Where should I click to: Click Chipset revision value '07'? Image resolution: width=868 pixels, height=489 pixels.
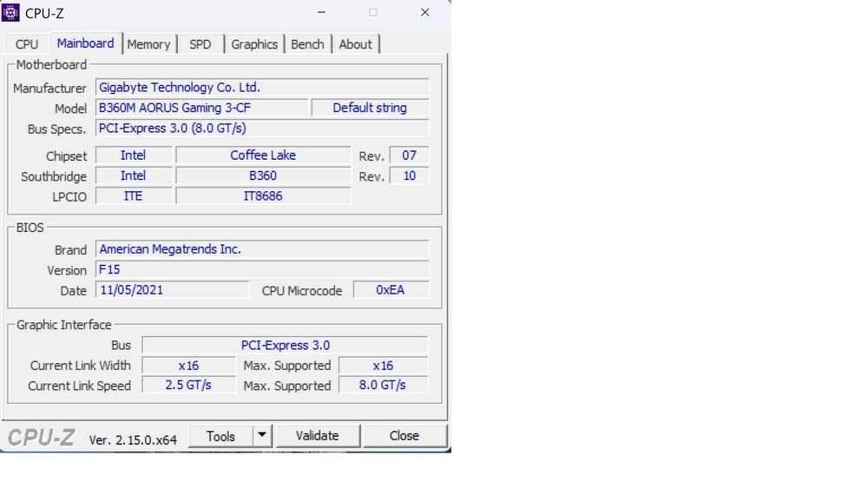pos(409,155)
